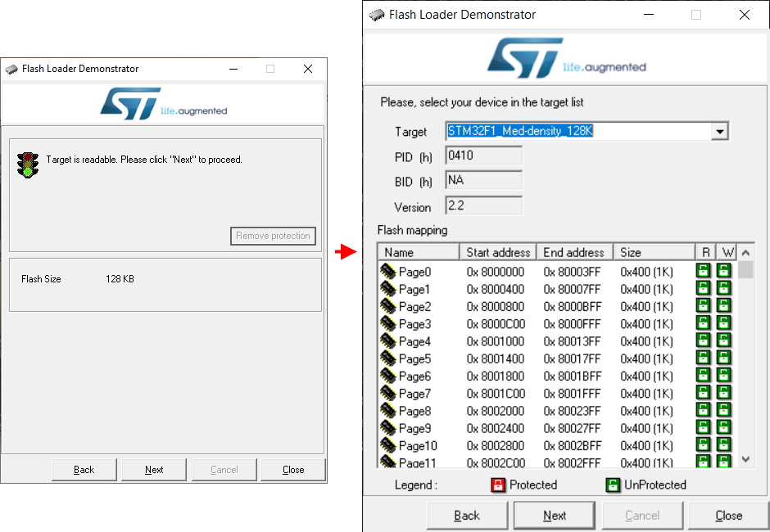Click the flash mapping scrollbar thumb
Image resolution: width=770 pixels, height=532 pixels.
pyautogui.click(x=745, y=270)
